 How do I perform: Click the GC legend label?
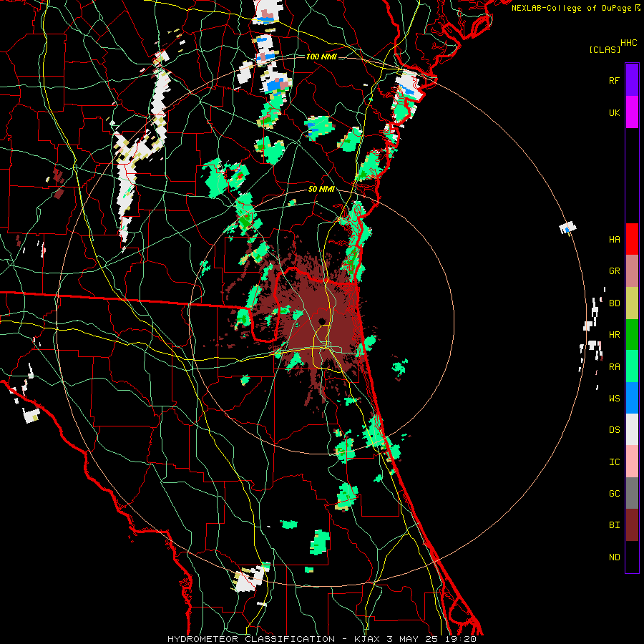tap(614, 494)
